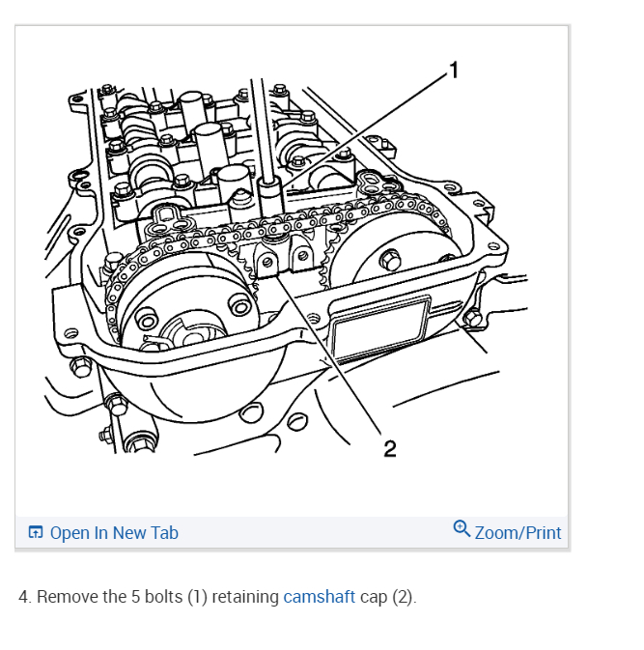Click the right sprocket's center hex bolt
This screenshot has height=650, width=644.
[389, 260]
